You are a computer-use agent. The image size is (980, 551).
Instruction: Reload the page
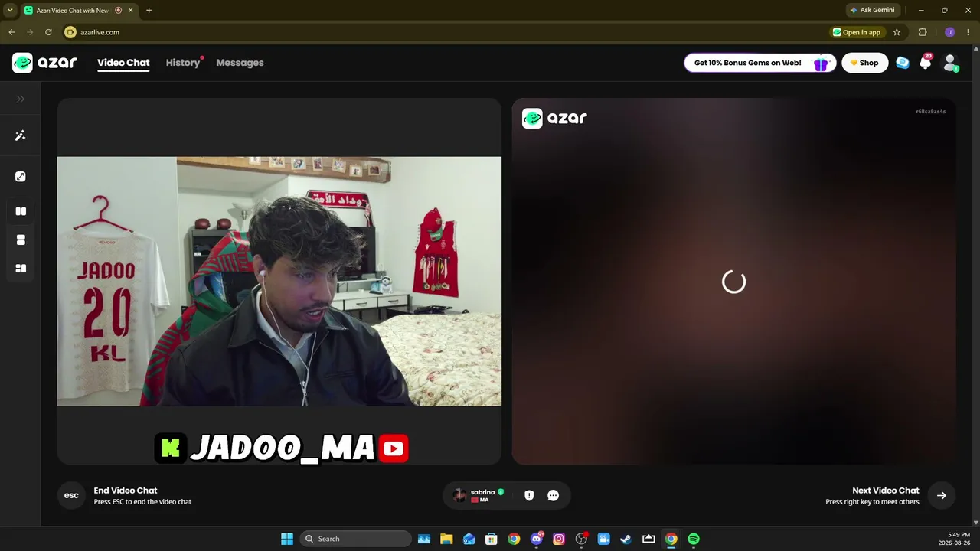pos(48,32)
